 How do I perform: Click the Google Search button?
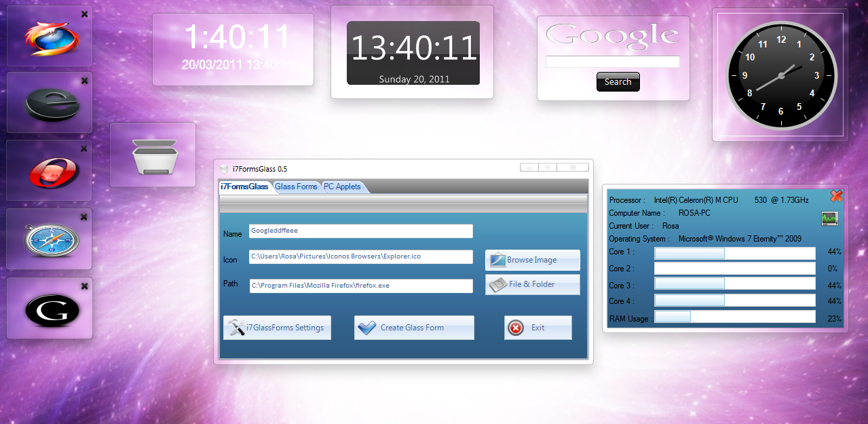click(x=618, y=82)
